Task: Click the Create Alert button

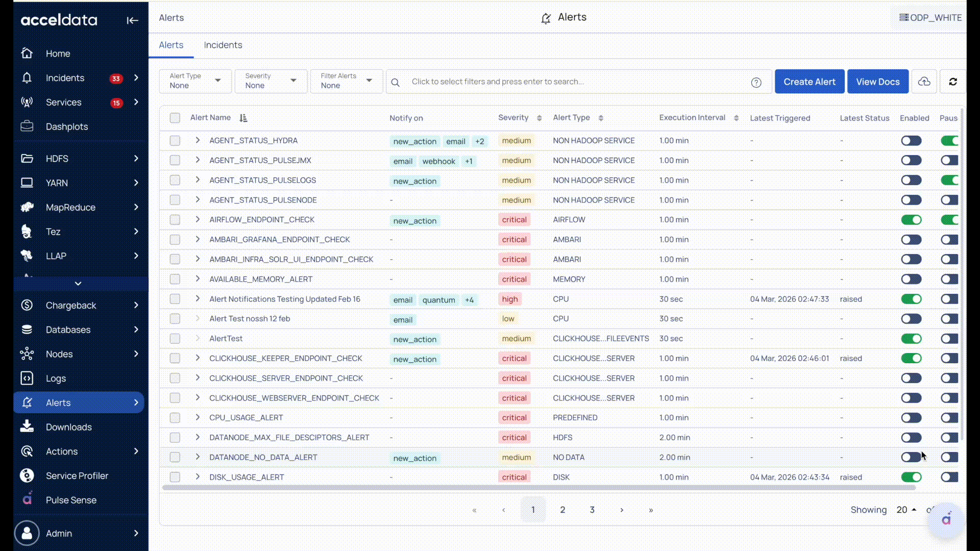Action: tap(809, 82)
